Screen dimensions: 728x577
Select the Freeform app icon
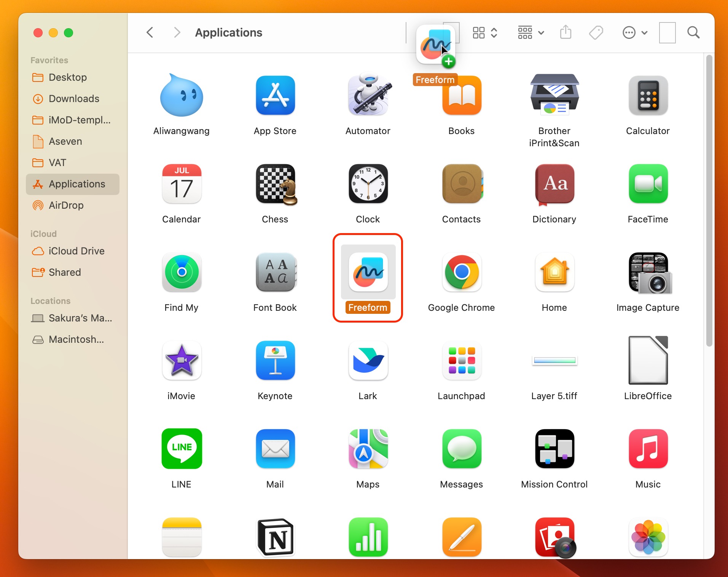pos(368,272)
